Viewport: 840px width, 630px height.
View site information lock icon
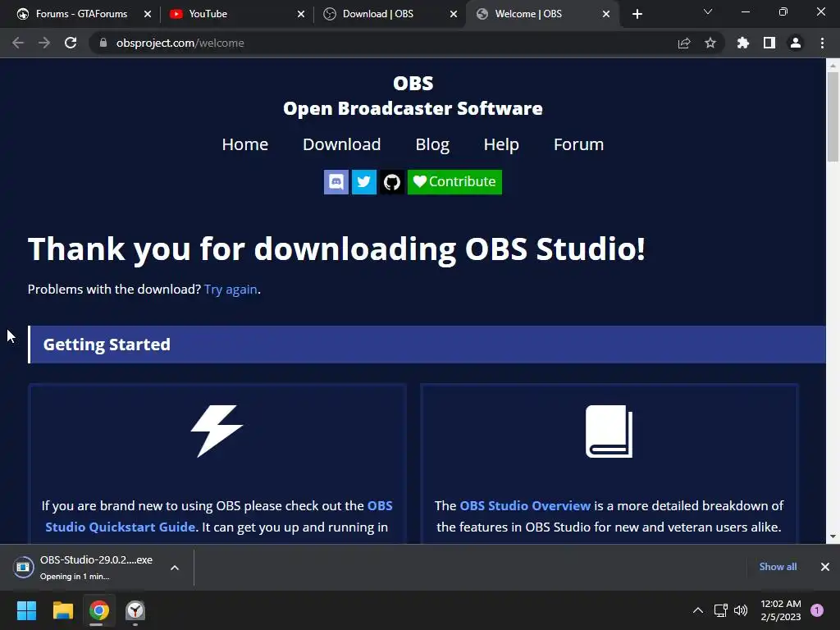tap(103, 43)
